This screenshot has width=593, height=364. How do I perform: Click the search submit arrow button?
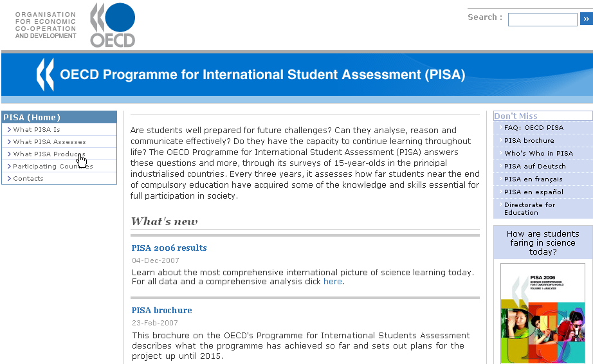pos(586,19)
